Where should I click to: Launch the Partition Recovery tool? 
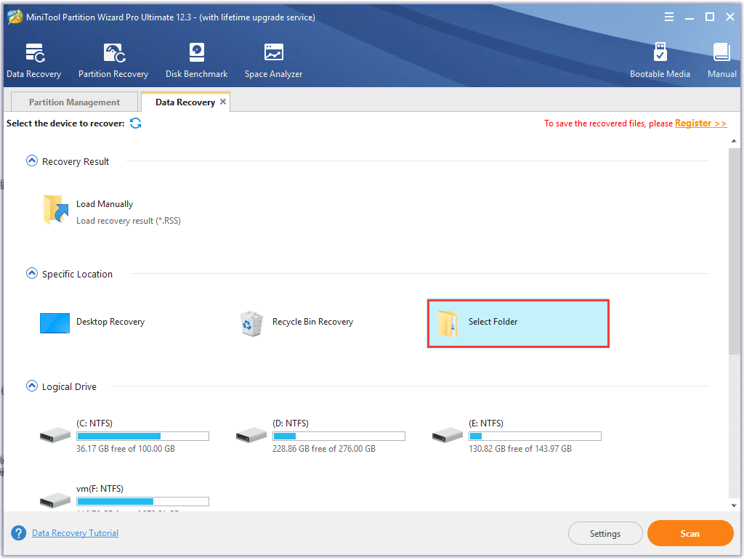pyautogui.click(x=113, y=60)
